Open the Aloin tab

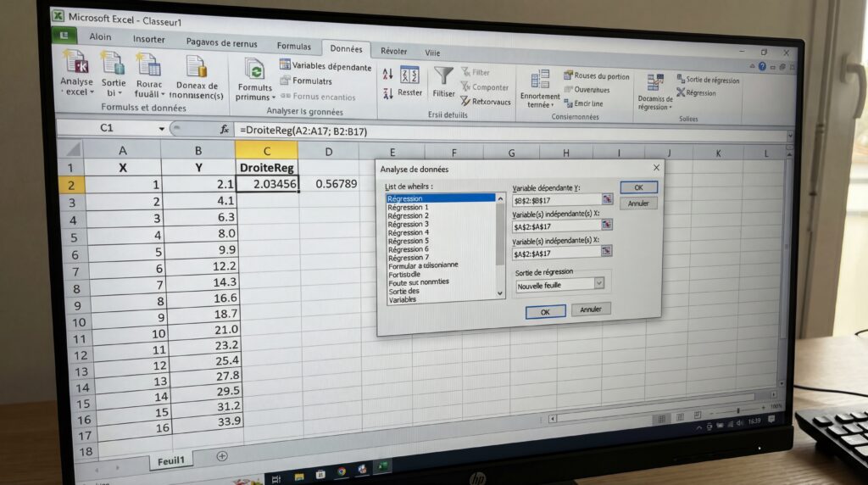click(100, 36)
